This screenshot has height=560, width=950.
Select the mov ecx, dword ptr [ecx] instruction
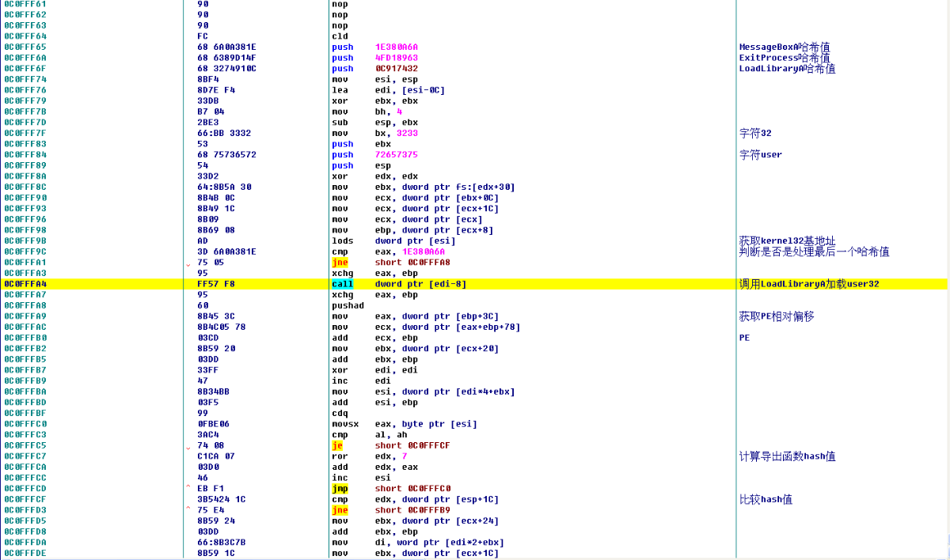(x=408, y=219)
